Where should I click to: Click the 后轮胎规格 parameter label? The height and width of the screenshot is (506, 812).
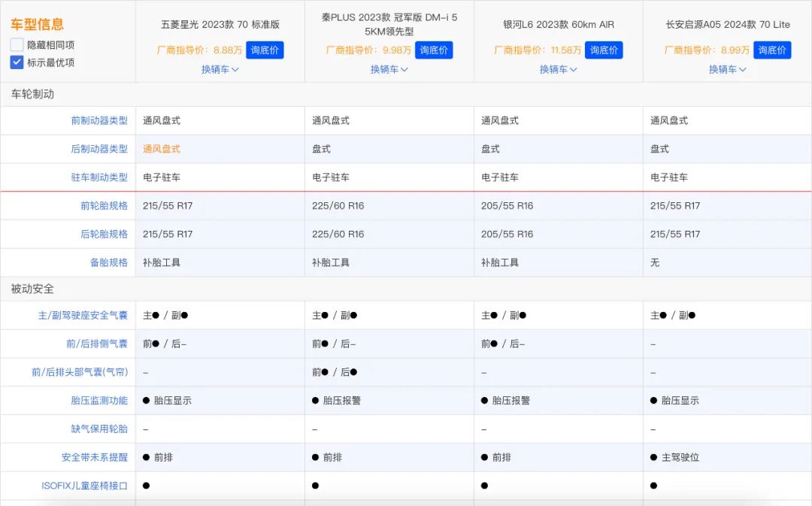point(104,234)
